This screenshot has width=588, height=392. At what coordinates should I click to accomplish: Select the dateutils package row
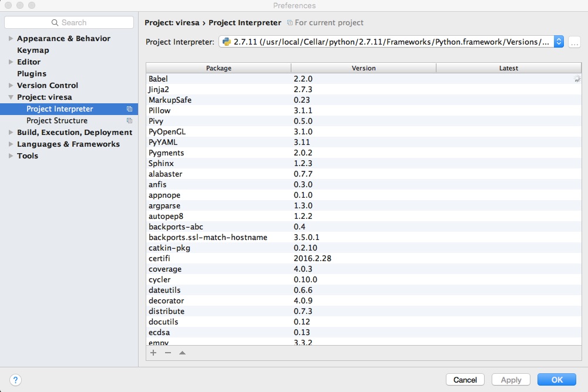click(364, 290)
